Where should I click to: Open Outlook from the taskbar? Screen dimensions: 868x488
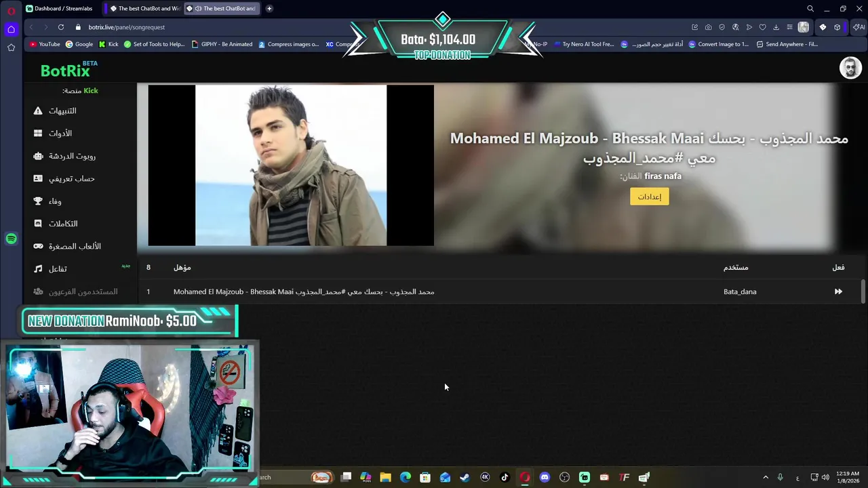pyautogui.click(x=445, y=477)
